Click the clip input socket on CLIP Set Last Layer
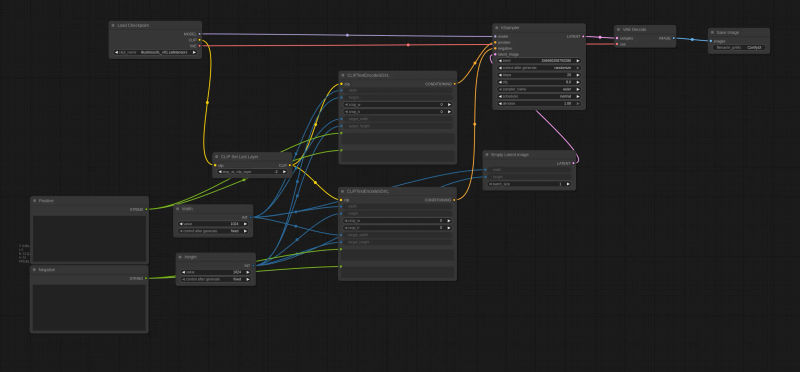This screenshot has width=800, height=372. click(215, 165)
